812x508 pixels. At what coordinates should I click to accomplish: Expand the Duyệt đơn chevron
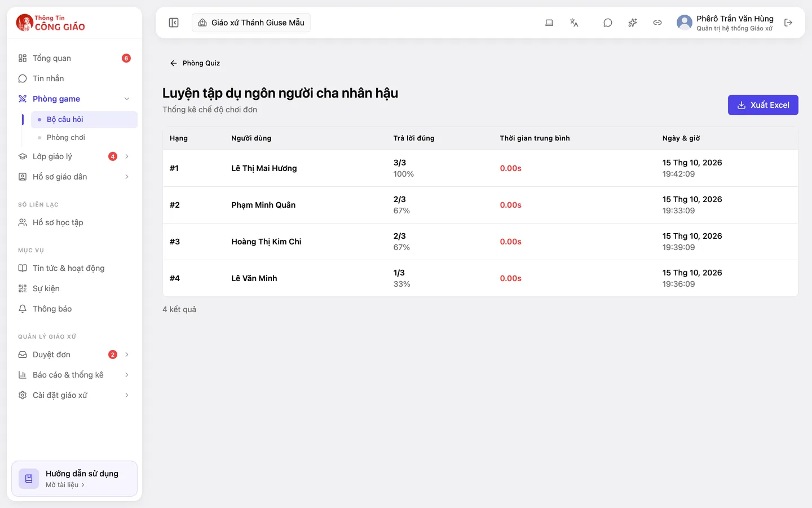127,354
